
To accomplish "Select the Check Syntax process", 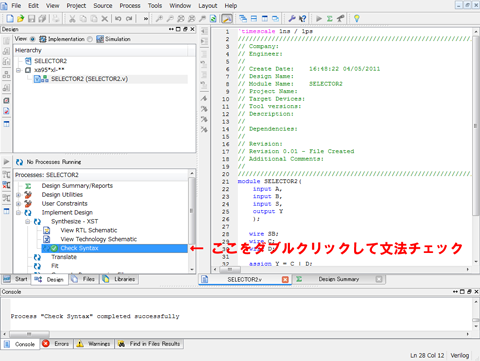I will tap(114, 248).
